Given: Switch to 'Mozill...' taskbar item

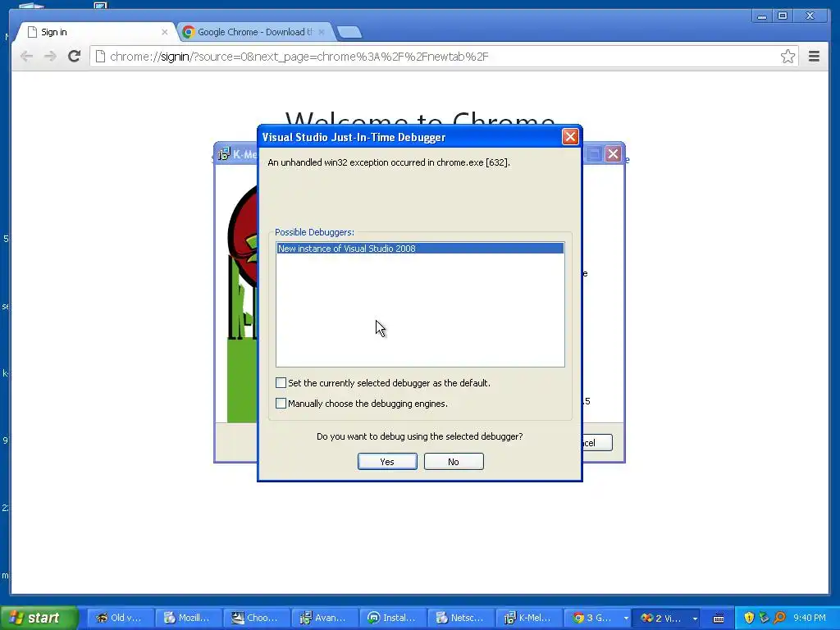Looking at the screenshot, I should tap(188, 618).
